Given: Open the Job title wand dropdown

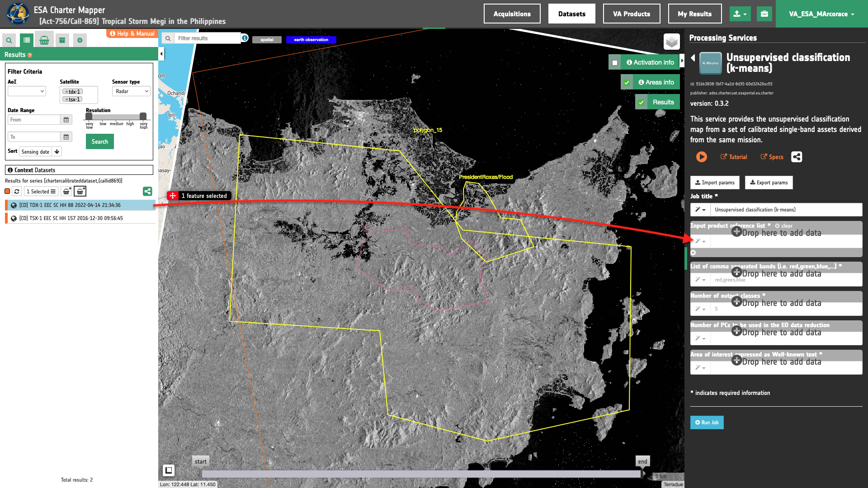Looking at the screenshot, I should [700, 210].
